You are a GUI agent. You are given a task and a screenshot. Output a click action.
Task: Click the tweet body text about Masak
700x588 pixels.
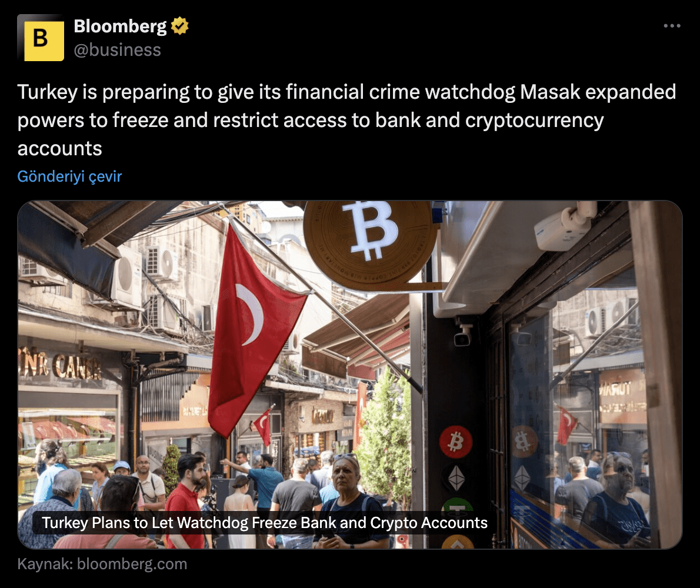pyautogui.click(x=347, y=120)
